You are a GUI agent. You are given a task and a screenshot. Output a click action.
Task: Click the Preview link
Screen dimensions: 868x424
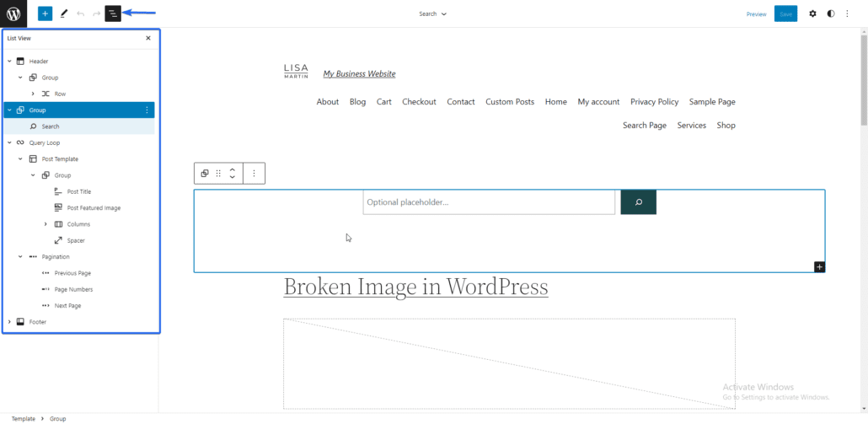pyautogui.click(x=756, y=14)
